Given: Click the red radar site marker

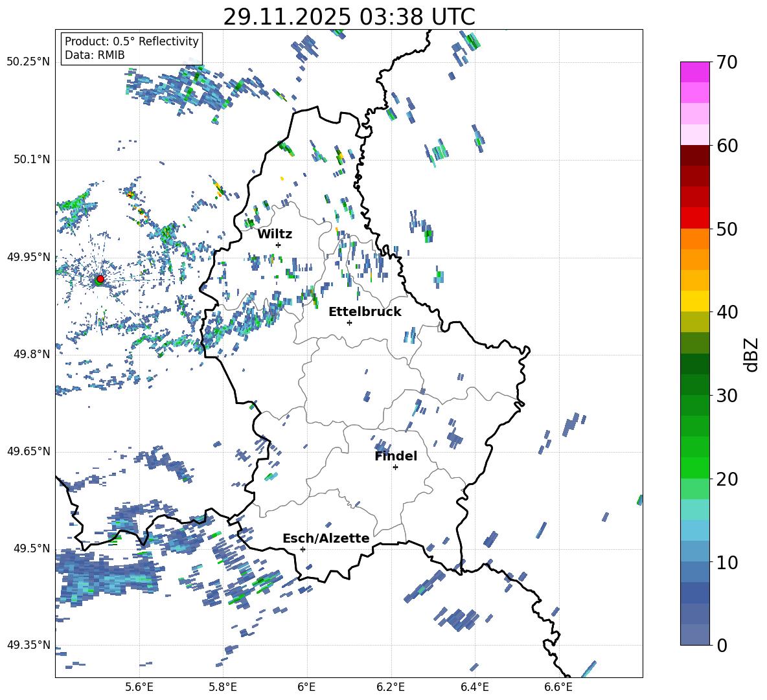Looking at the screenshot, I should click(x=100, y=279).
